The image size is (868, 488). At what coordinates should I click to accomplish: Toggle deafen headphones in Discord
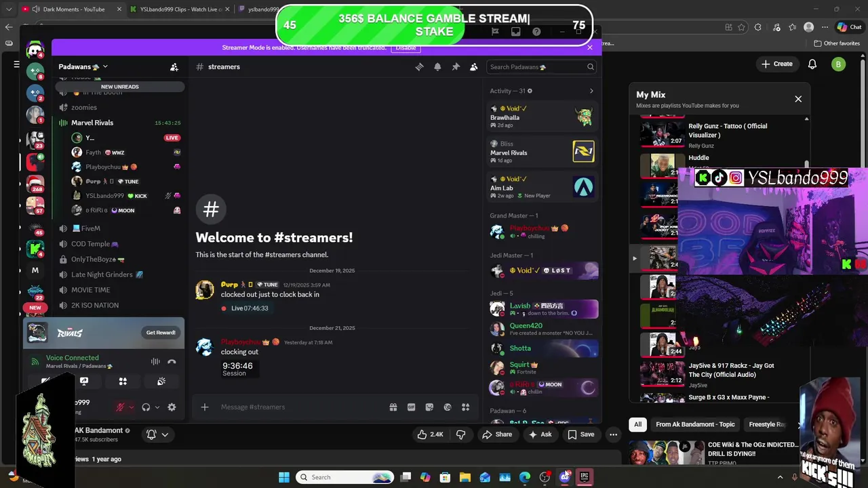(x=146, y=407)
